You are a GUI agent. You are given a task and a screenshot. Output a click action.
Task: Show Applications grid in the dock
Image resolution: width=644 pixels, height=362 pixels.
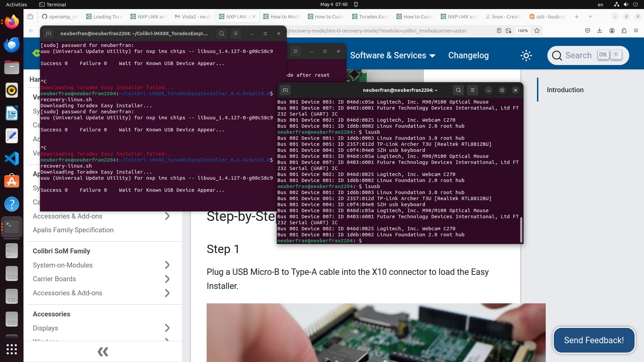coord(12,349)
